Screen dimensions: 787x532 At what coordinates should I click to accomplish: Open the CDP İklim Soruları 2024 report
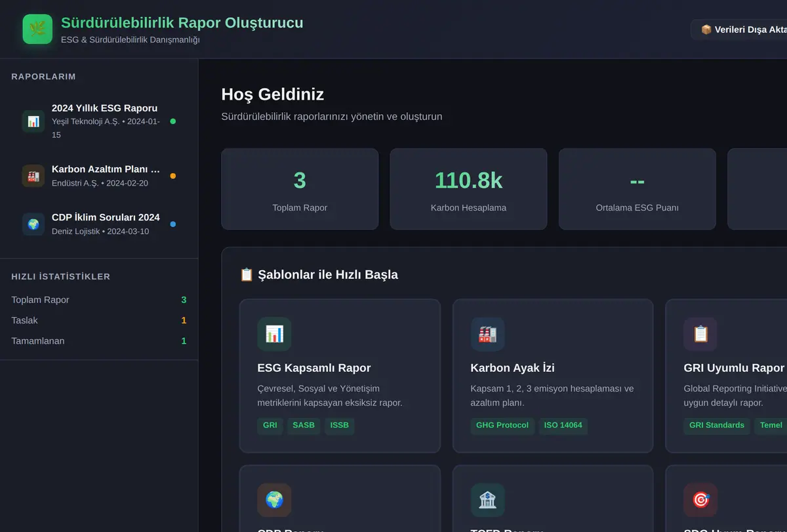tap(99, 224)
